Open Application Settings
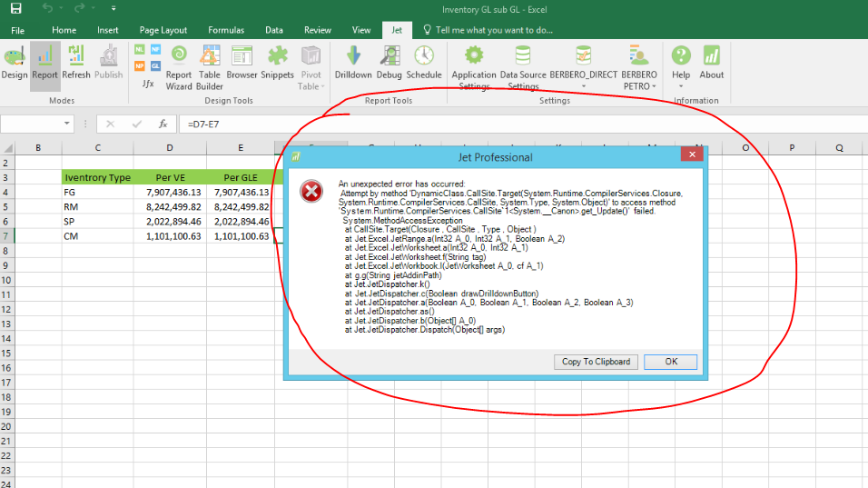The height and width of the screenshot is (488, 868). (x=474, y=67)
